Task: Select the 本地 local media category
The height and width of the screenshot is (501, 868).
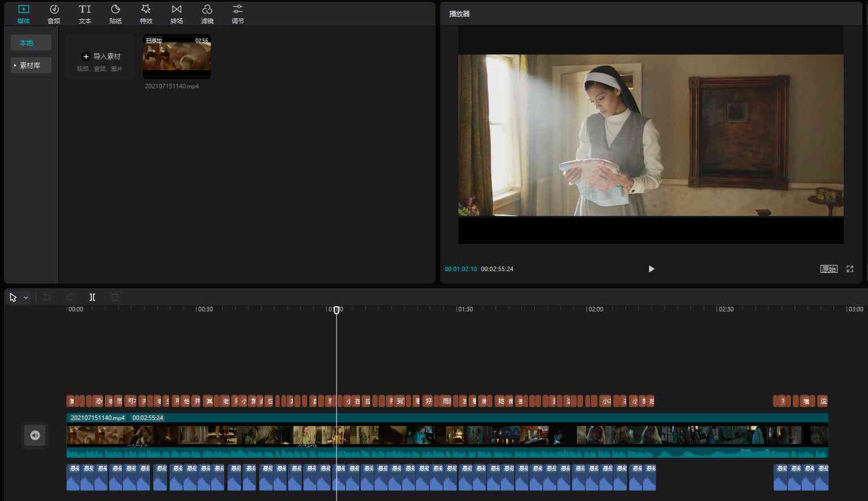Action: [31, 42]
